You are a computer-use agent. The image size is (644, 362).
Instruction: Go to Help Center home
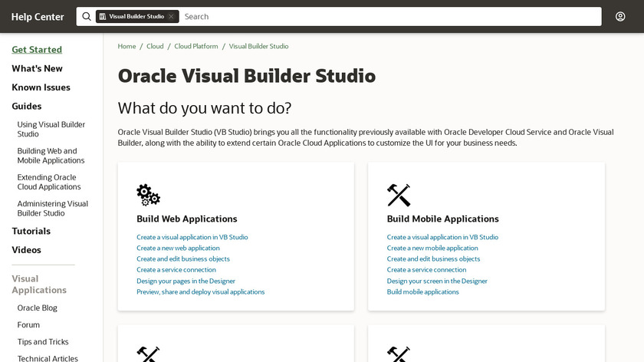tap(38, 16)
